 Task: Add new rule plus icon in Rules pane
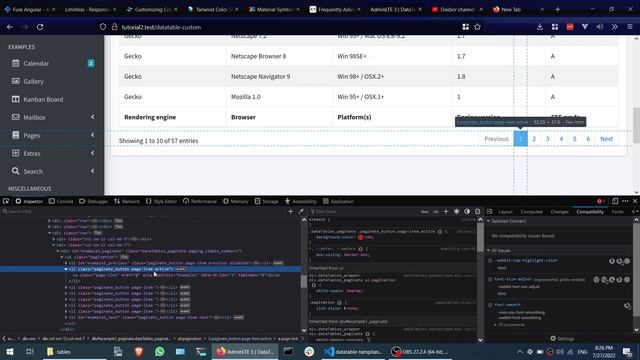coord(446,211)
